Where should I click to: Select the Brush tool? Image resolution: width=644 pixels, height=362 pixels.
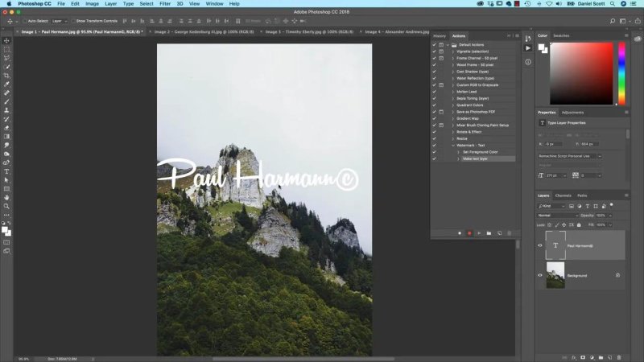coord(6,101)
